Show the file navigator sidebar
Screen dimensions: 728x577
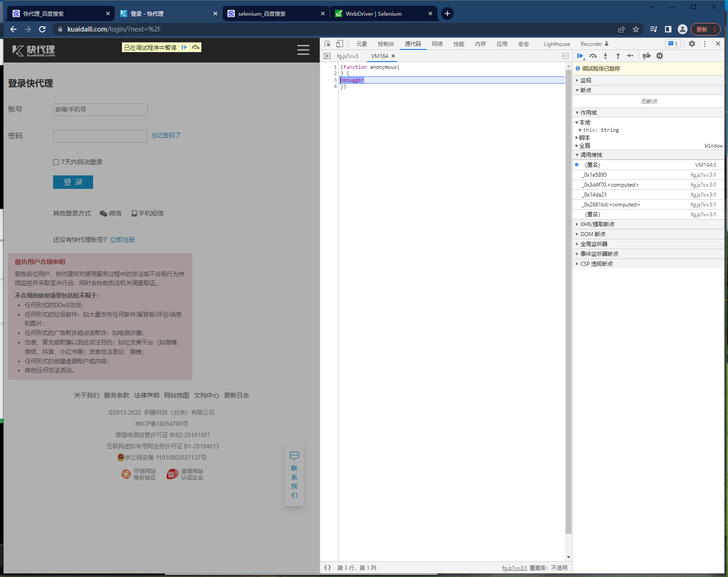(327, 56)
